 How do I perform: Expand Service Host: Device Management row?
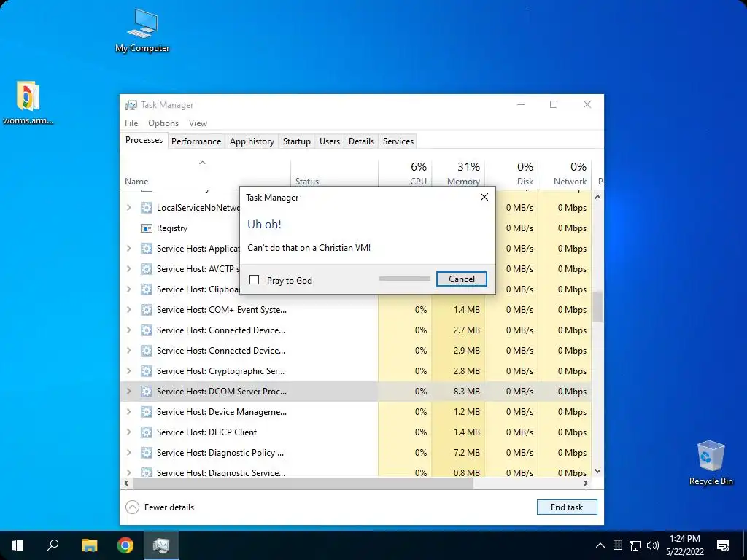(x=128, y=412)
